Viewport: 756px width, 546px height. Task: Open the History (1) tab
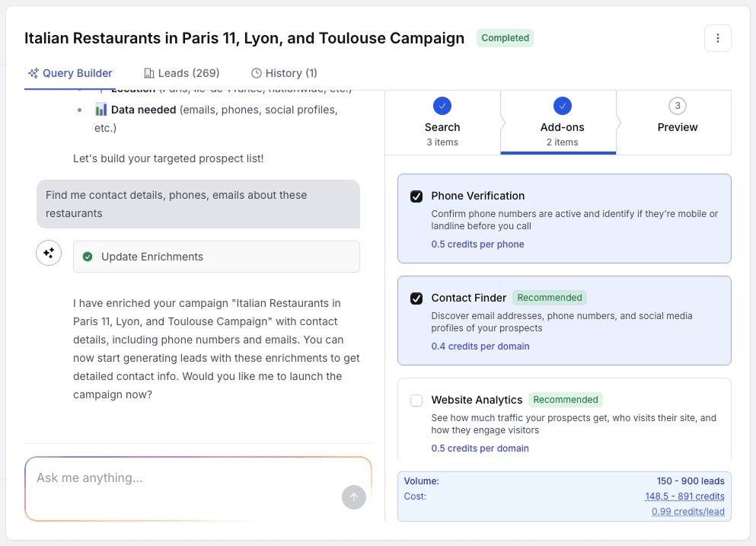pos(284,73)
